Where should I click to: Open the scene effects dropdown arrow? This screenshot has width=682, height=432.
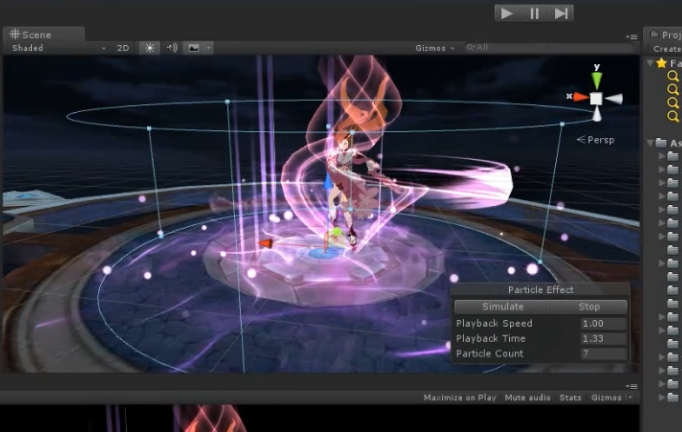click(209, 48)
